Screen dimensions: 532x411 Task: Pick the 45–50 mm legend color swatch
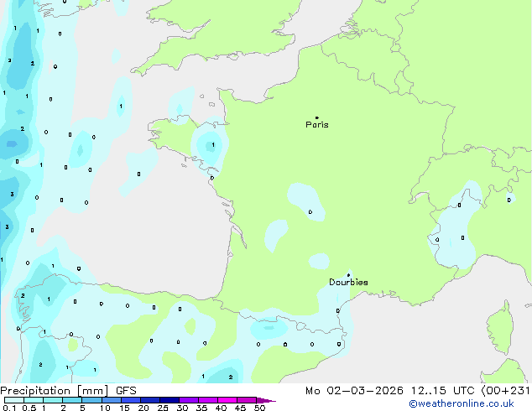tap(247, 400)
